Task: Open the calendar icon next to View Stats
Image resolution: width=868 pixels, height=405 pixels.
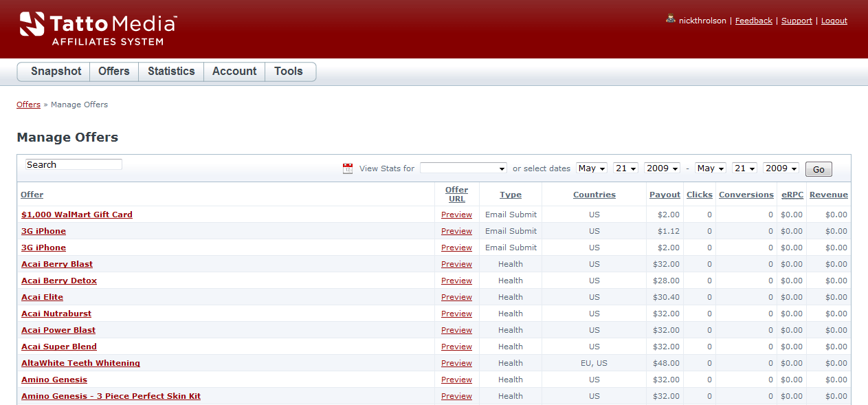Action: 348,168
